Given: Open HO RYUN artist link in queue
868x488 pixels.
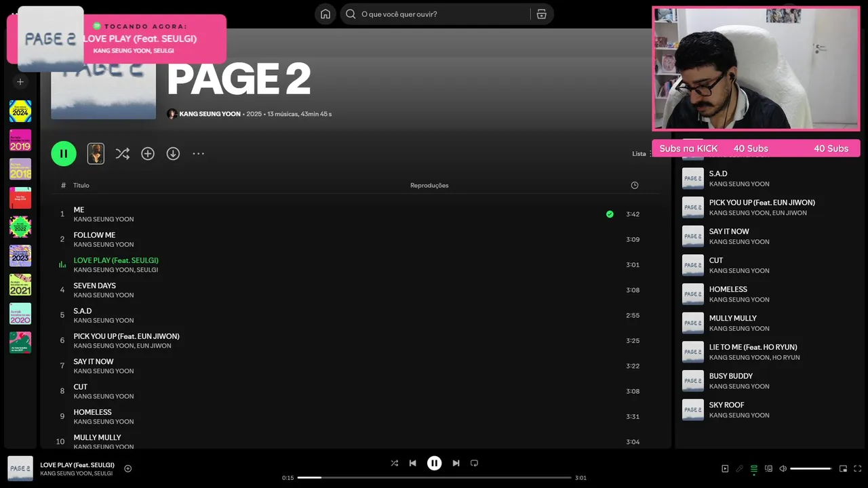Looking at the screenshot, I should [786, 357].
